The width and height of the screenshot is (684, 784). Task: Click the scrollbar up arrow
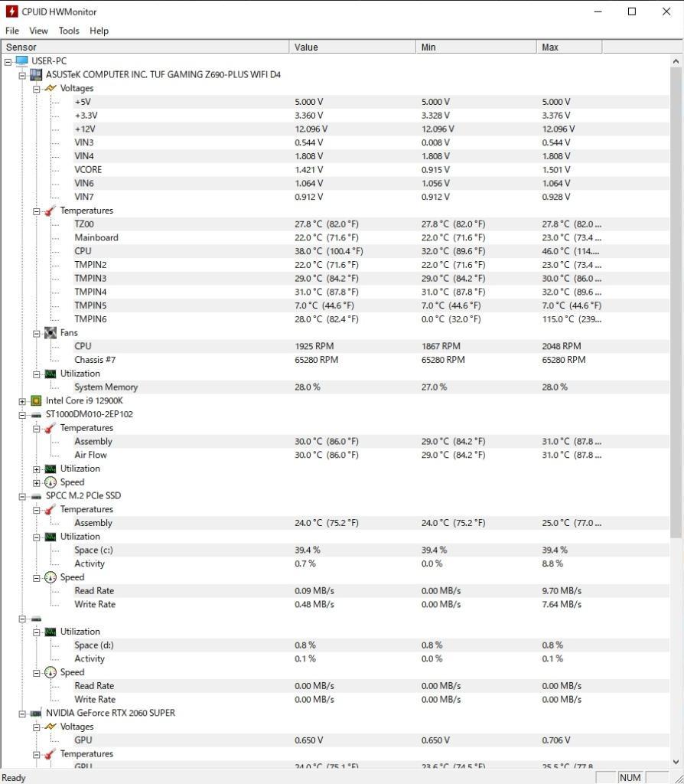pos(676,61)
